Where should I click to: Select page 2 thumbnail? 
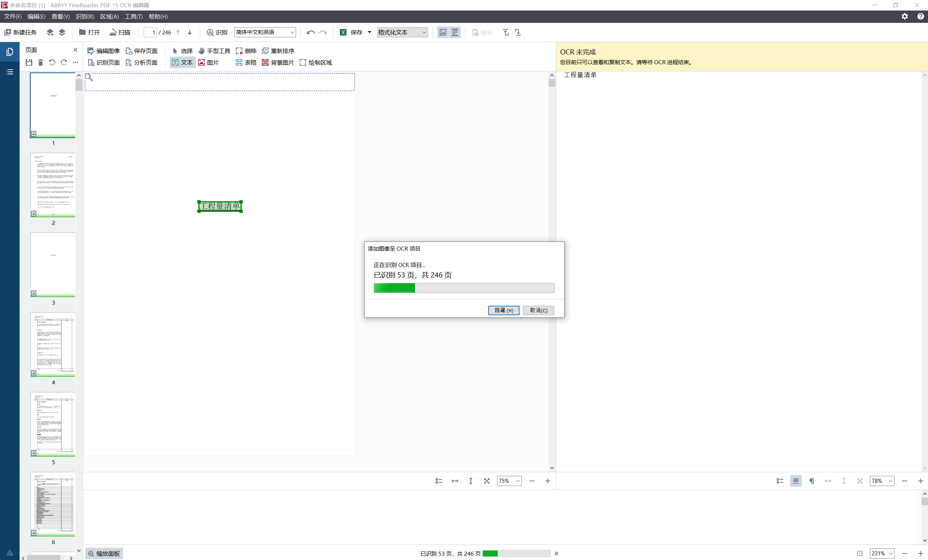pyautogui.click(x=53, y=185)
